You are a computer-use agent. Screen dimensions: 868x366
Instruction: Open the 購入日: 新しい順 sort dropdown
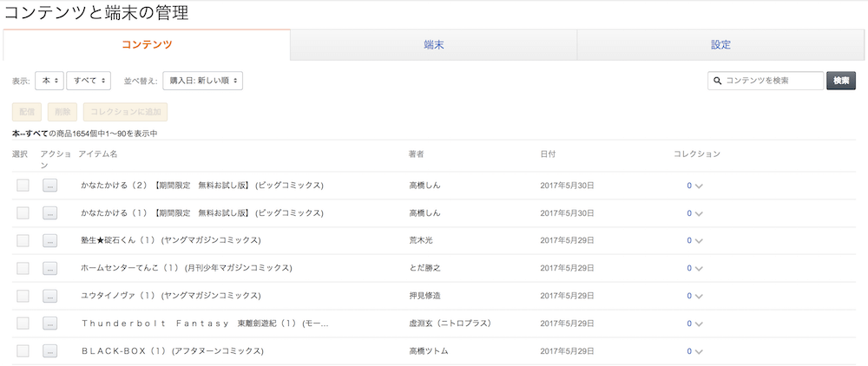[202, 81]
